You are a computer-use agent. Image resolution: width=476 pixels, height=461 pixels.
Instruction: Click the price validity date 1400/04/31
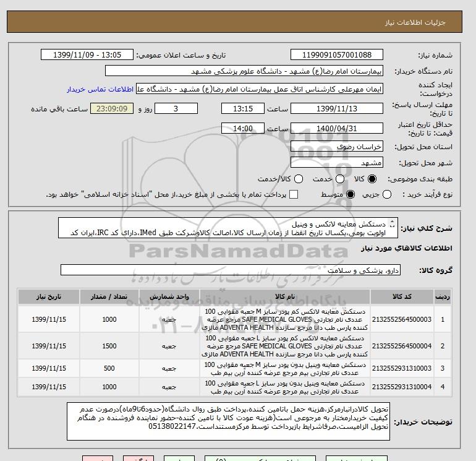tap(337, 128)
